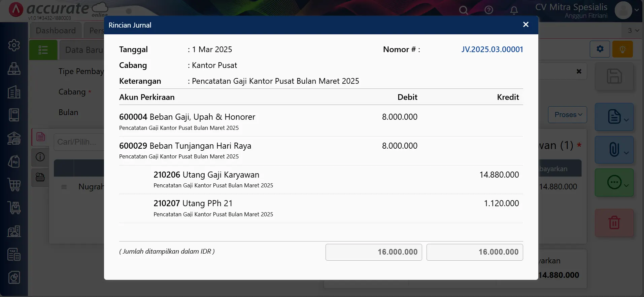Expand the open tabs counter 3 dropdown
644x297 pixels.
(x=633, y=31)
